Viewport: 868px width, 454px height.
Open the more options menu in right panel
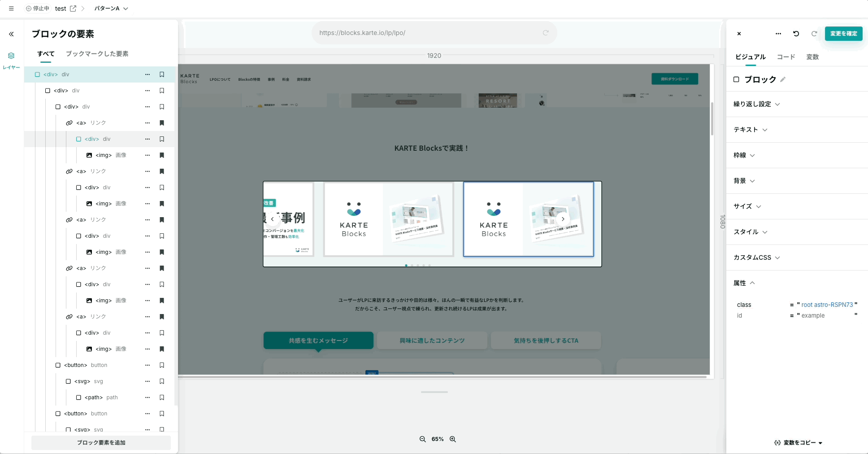click(778, 34)
